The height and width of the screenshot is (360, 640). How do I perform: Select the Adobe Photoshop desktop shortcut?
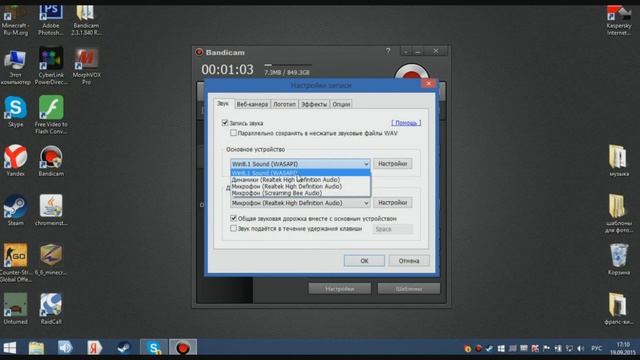click(51, 20)
